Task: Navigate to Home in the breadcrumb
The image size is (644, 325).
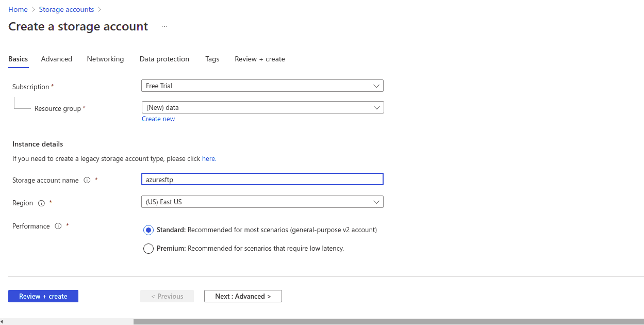Action: (18, 9)
